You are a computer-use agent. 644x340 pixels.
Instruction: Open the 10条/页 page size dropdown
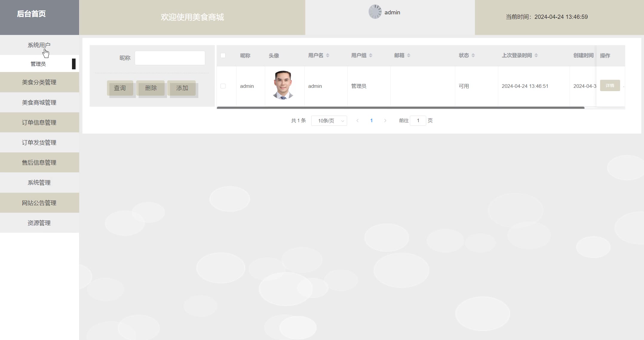(329, 121)
